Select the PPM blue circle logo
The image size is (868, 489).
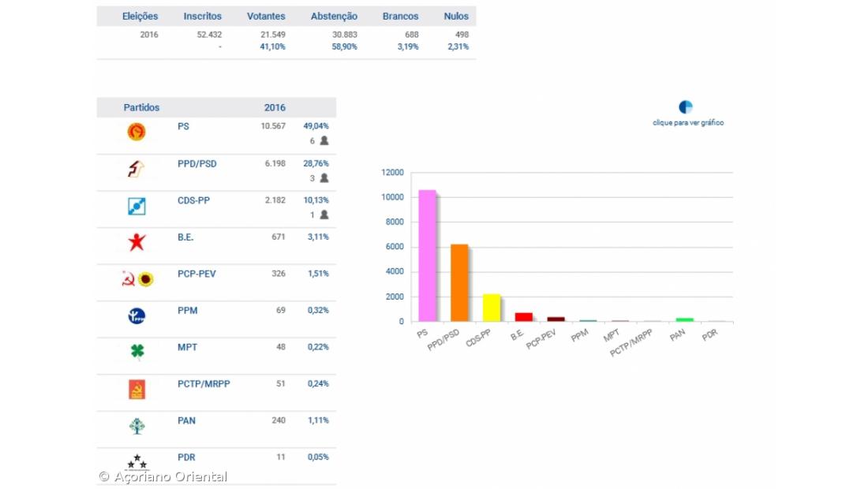click(137, 316)
